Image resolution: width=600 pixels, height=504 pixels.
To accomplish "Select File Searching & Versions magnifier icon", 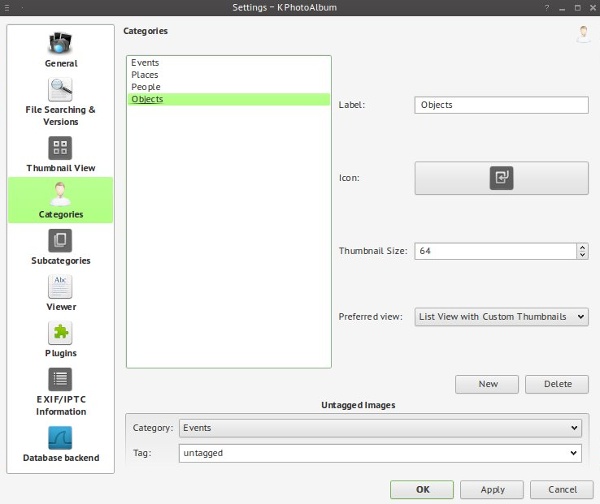I will click(60, 90).
